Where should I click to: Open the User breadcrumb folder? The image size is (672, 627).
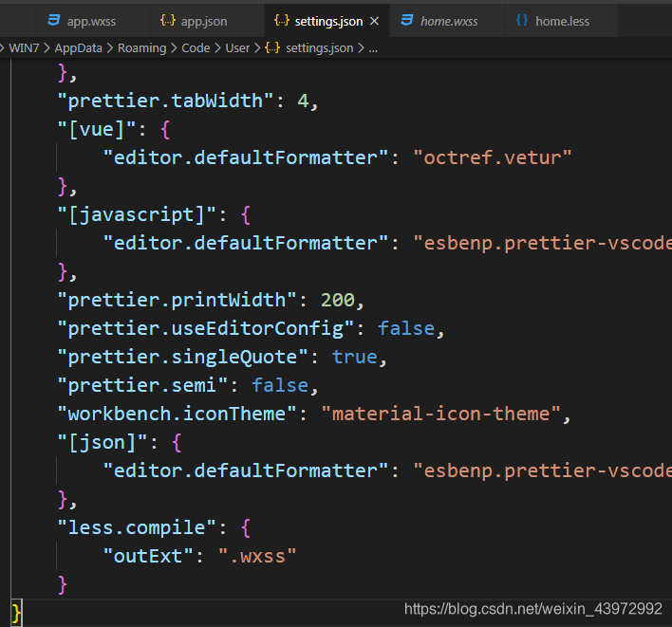coord(237,48)
